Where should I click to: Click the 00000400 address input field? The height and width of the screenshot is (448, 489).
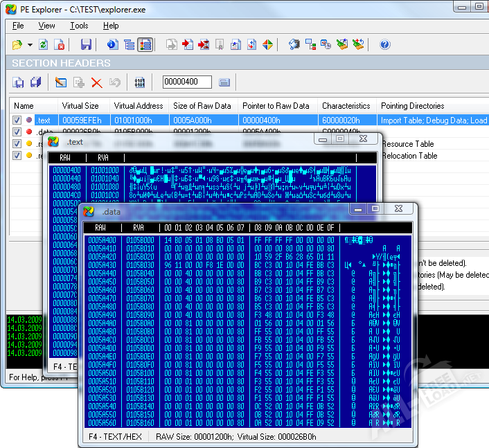[187, 82]
